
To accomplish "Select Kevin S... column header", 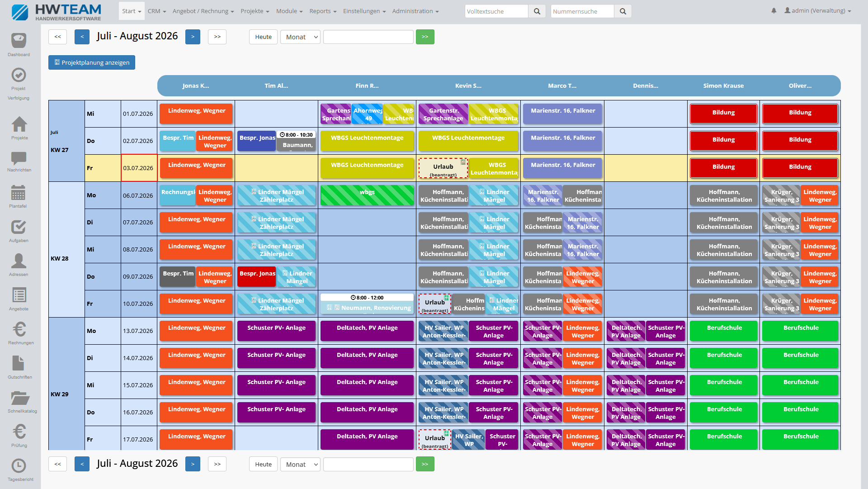I will pyautogui.click(x=468, y=86).
